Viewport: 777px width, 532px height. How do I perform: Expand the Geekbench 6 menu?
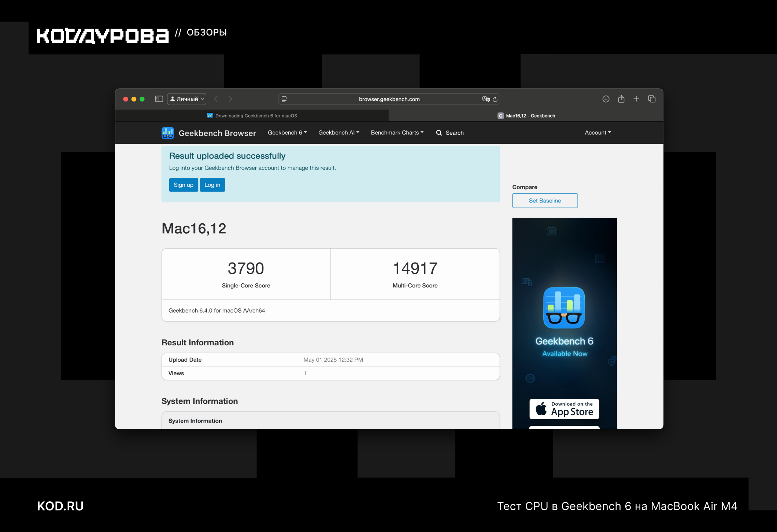pos(287,133)
